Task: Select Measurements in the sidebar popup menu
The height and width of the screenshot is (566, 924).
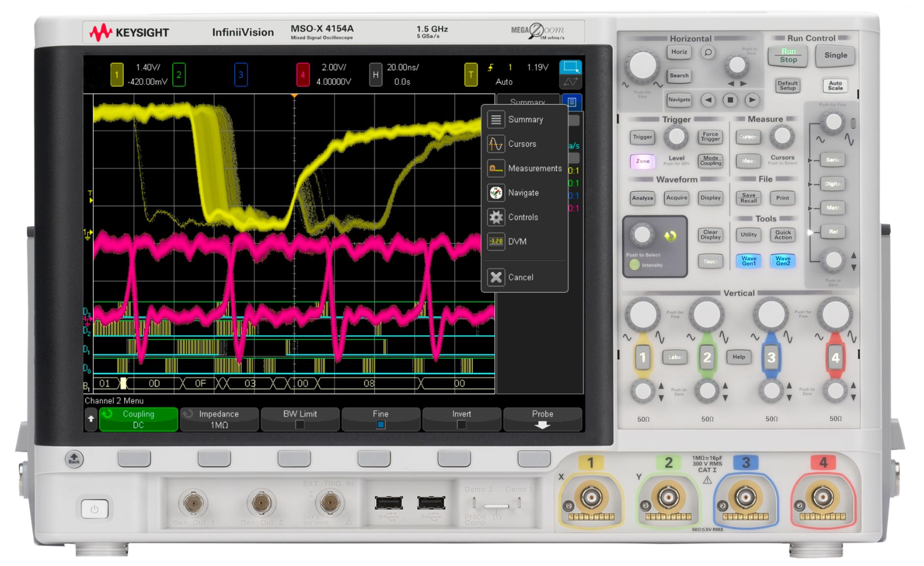Action: [x=524, y=168]
